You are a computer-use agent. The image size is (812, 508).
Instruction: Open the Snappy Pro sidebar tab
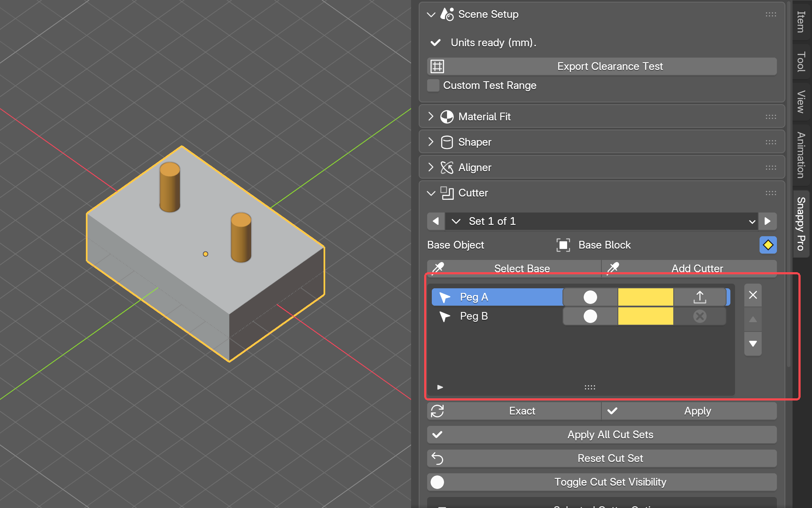[801, 224]
